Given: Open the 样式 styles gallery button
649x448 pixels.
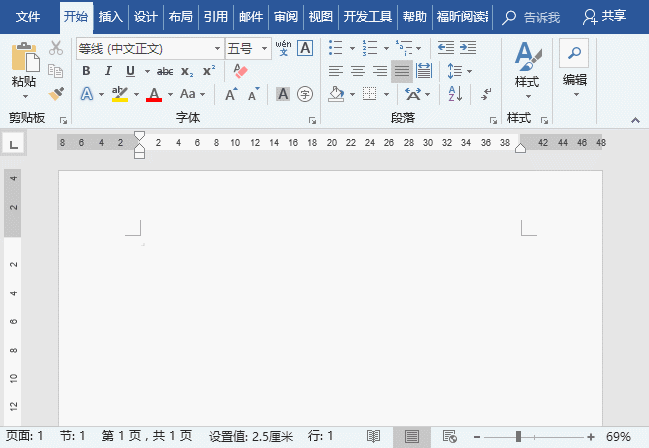Looking at the screenshot, I should click(526, 66).
